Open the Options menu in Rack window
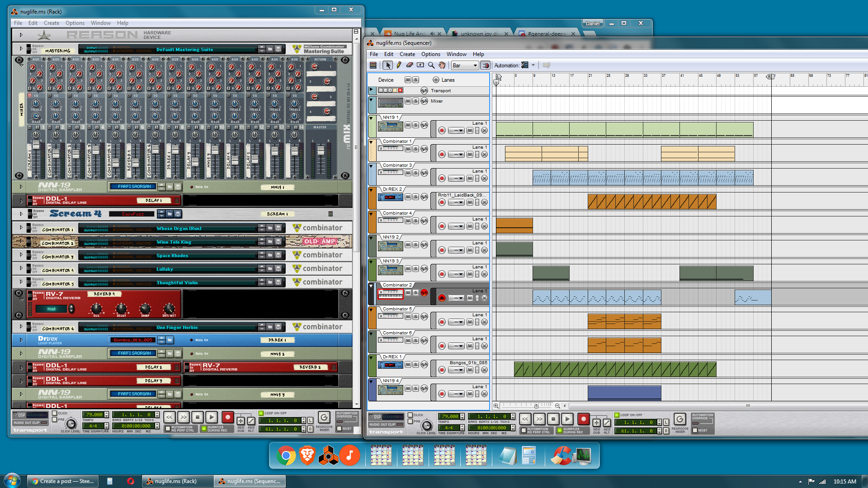The height and width of the screenshot is (488, 868). (x=75, y=23)
